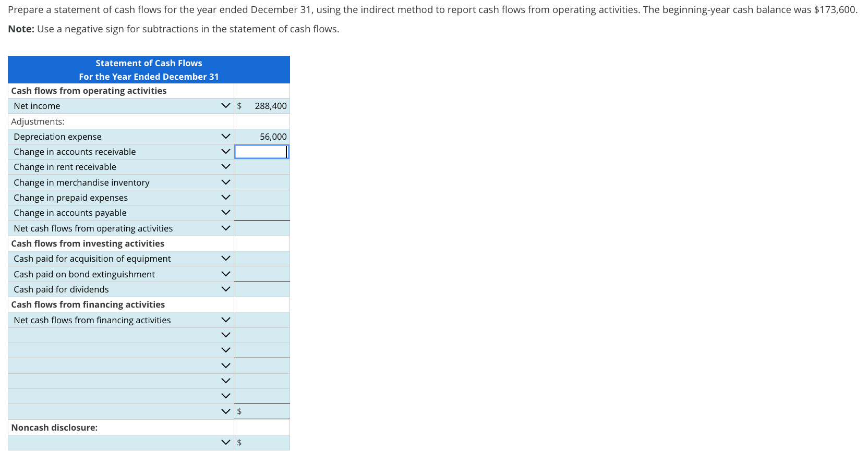Click the Net income amount 288,400
The width and height of the screenshot is (868, 464).
(271, 106)
